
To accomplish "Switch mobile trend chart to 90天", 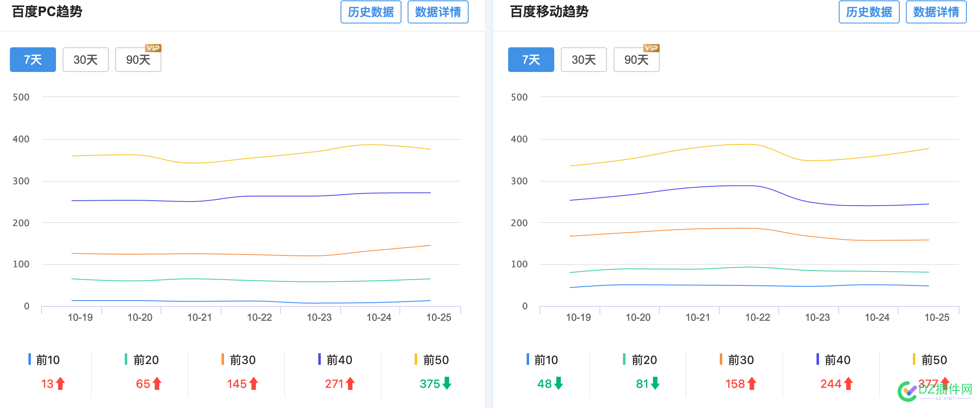I will tap(637, 60).
